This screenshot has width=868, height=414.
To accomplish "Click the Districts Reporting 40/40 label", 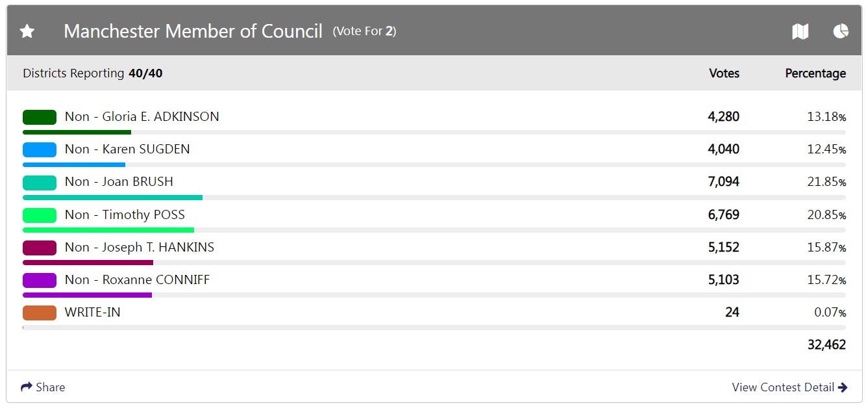I will [x=92, y=73].
